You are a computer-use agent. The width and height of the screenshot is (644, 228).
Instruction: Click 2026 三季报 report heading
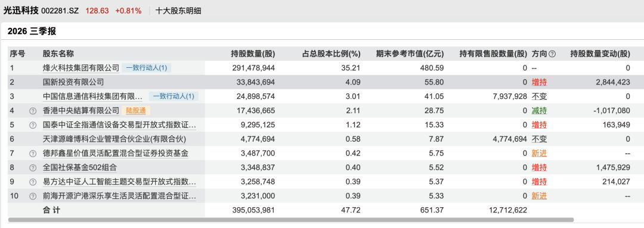[x=32, y=31]
